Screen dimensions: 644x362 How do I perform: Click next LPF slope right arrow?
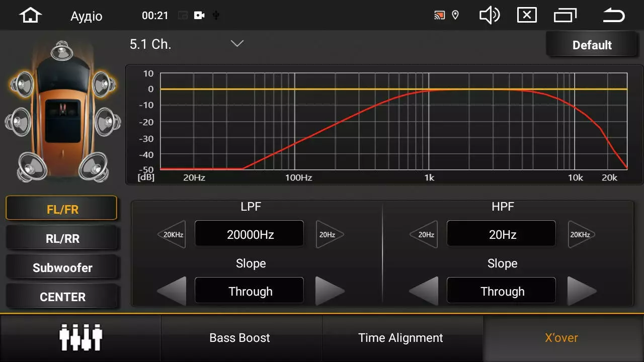pos(329,291)
